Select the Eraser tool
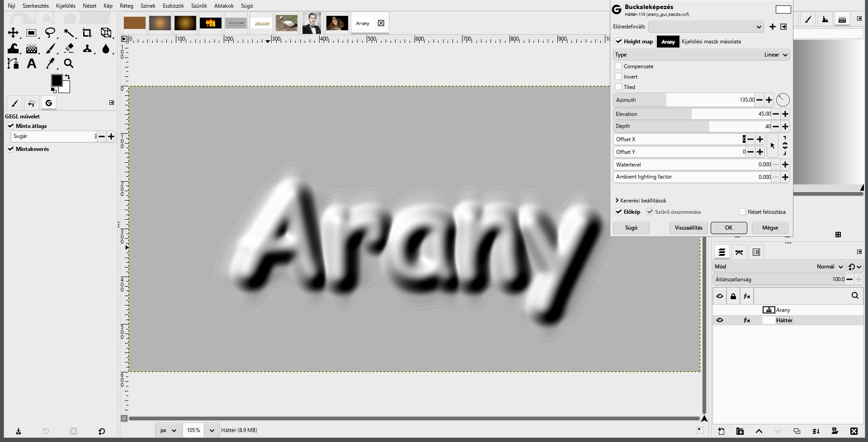The width and height of the screenshot is (868, 442). tap(69, 48)
